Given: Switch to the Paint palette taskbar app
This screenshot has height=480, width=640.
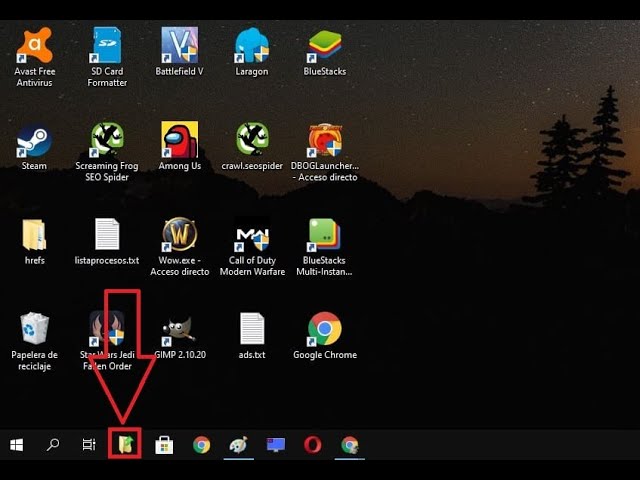Looking at the screenshot, I should click(239, 444).
